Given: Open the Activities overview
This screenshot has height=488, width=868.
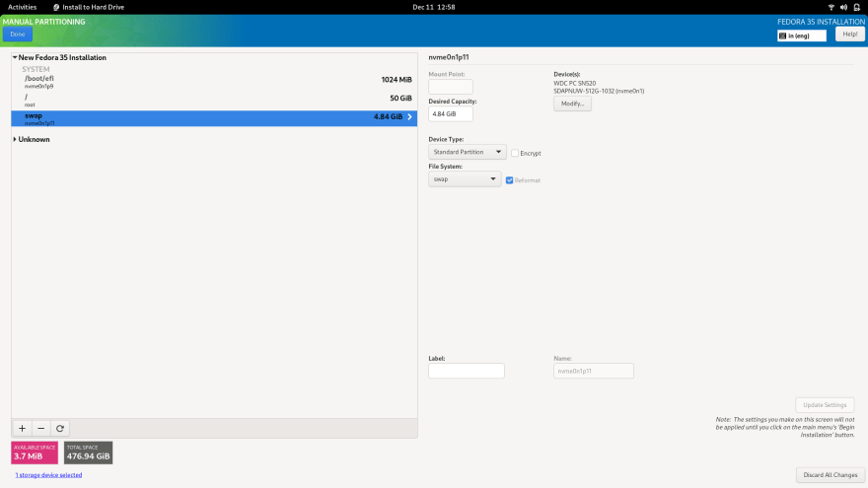Looking at the screenshot, I should click(x=22, y=7).
